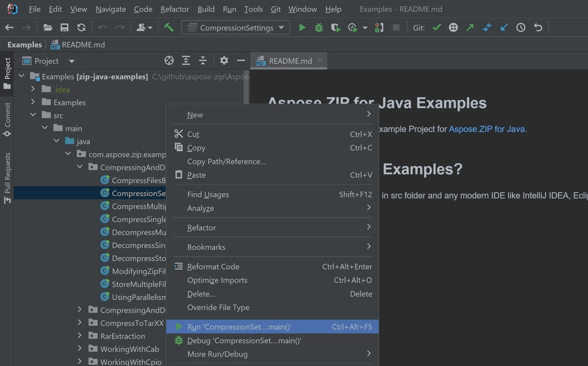Select Reformat Code in context menu
Viewport: 588px width, 366px height.
pyautogui.click(x=272, y=266)
